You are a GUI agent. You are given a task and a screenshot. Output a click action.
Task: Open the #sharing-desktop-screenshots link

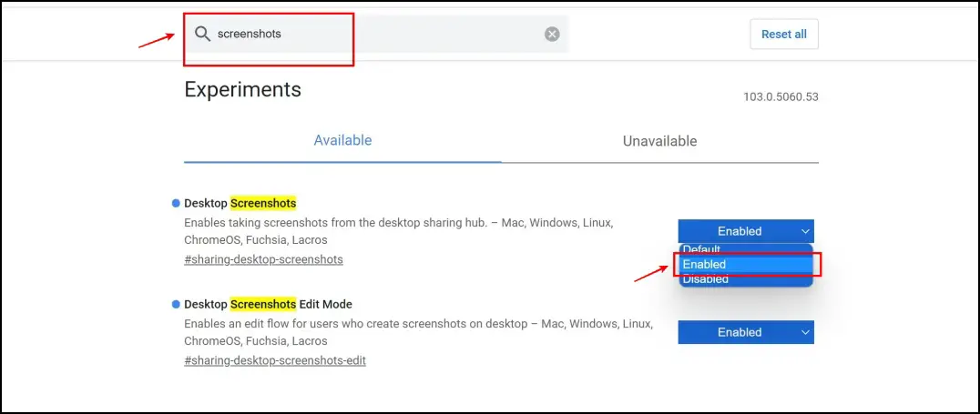(263, 259)
